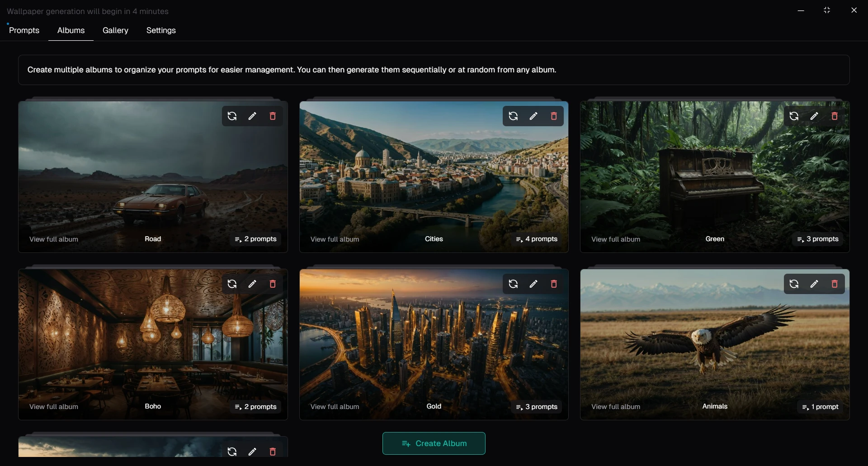Viewport: 868px width, 466px height.
Task: Edit the Gold album
Action: click(x=533, y=284)
